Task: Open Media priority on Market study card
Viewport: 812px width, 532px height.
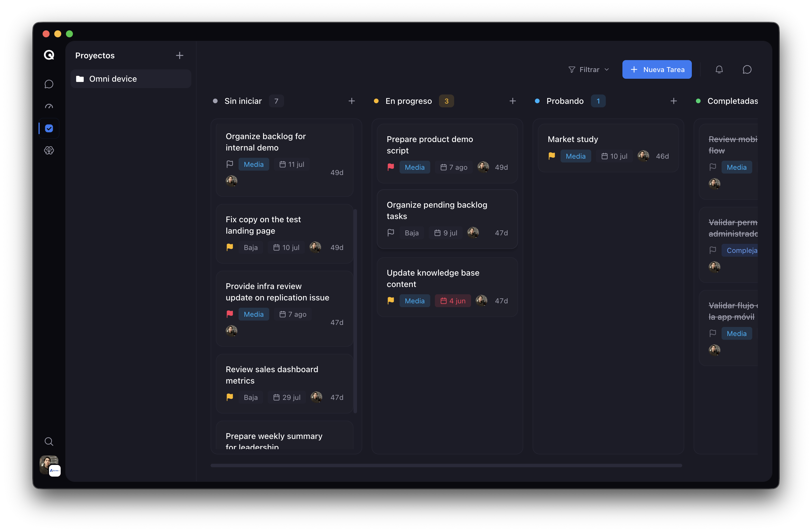Action: click(x=575, y=156)
